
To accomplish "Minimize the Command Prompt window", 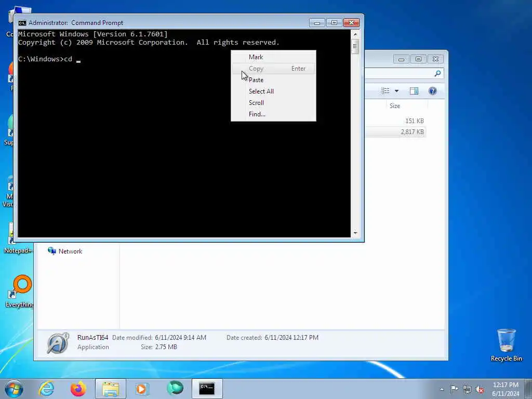I will point(317,23).
